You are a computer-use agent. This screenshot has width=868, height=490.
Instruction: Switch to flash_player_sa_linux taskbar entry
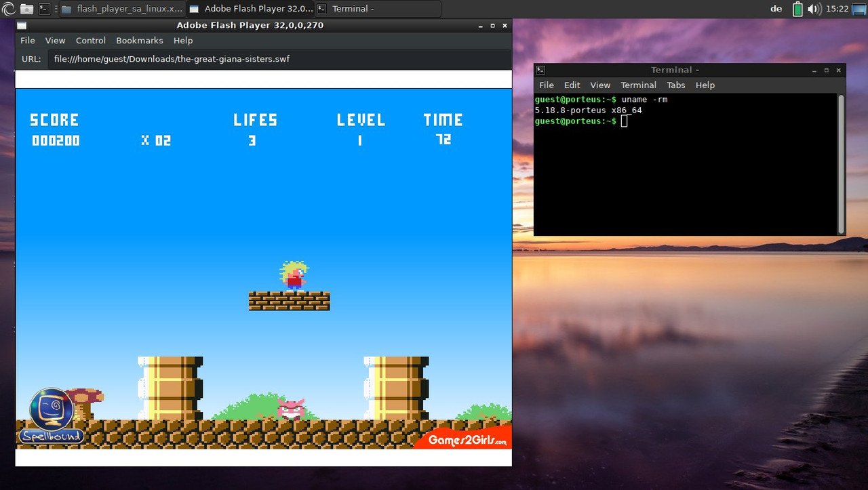click(122, 9)
